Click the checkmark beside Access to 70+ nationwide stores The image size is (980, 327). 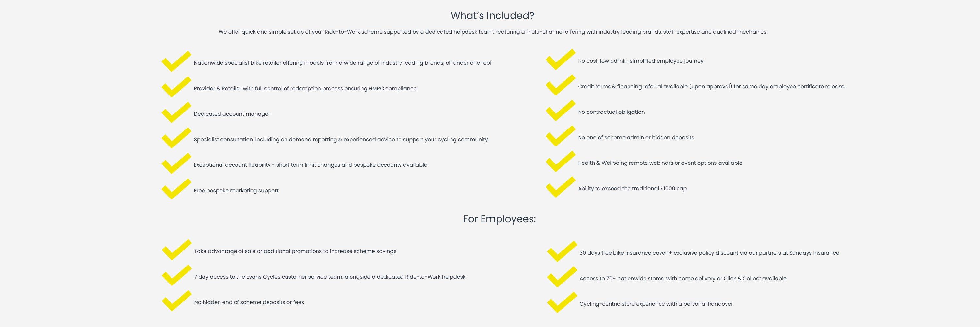562,277
